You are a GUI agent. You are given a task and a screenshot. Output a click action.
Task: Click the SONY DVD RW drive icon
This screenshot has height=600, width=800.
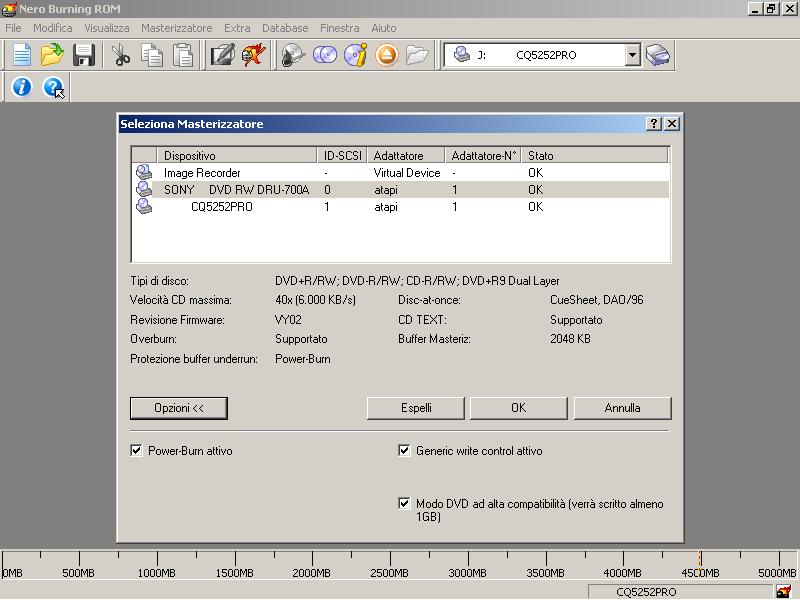click(x=144, y=189)
